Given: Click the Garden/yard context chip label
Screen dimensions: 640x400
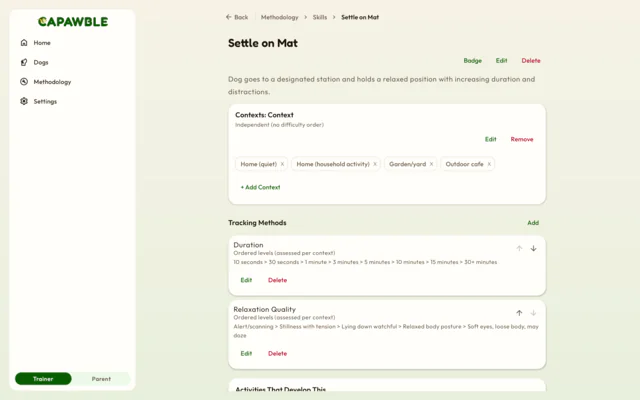Looking at the screenshot, I should 407,164.
